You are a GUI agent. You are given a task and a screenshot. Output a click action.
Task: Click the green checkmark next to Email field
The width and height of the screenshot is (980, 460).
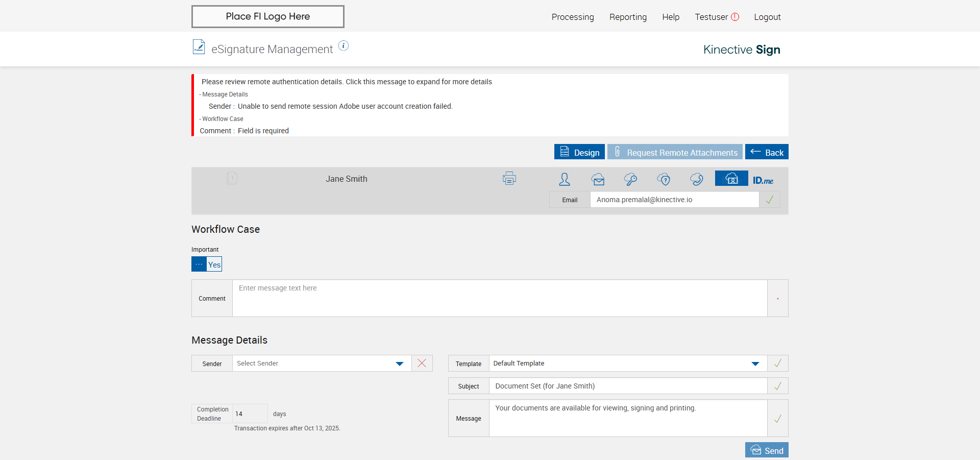point(770,200)
